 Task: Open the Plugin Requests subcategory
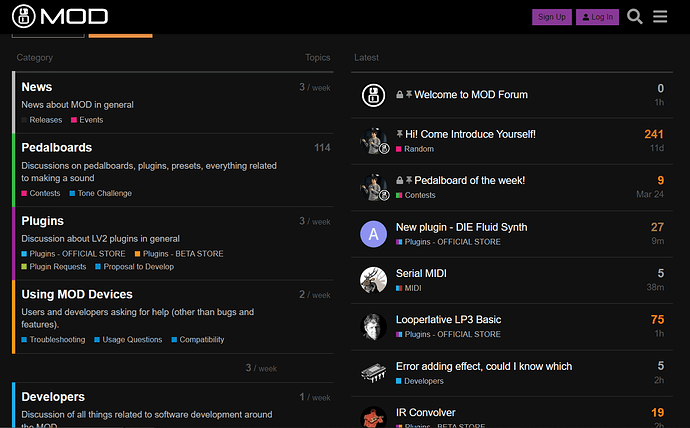pos(54,267)
